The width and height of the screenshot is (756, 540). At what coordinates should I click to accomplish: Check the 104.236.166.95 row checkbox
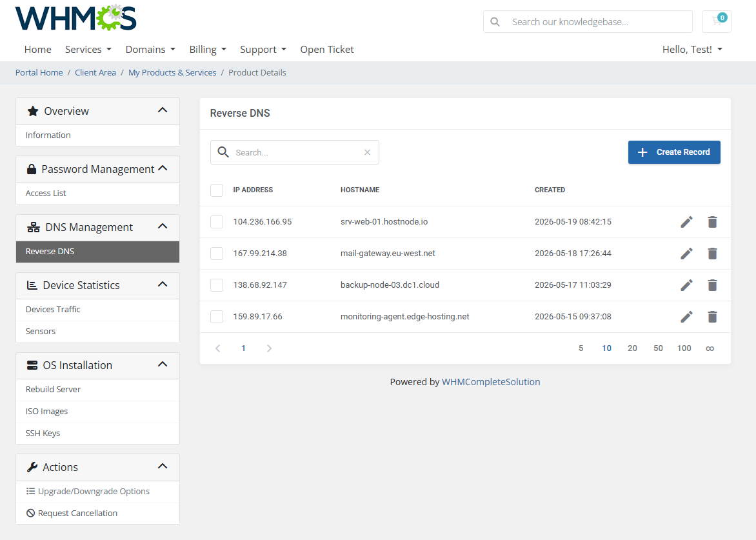point(217,222)
